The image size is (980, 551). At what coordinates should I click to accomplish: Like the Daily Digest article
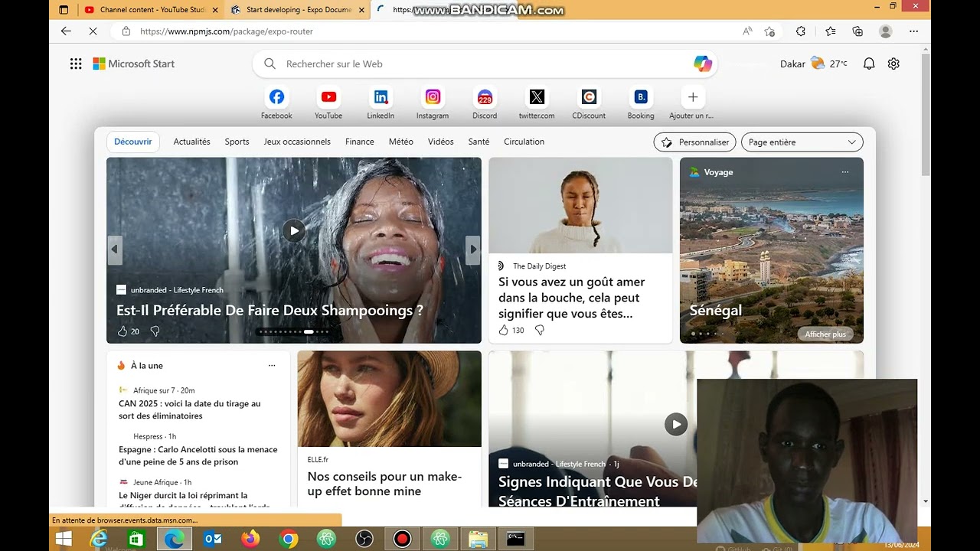[x=503, y=330]
